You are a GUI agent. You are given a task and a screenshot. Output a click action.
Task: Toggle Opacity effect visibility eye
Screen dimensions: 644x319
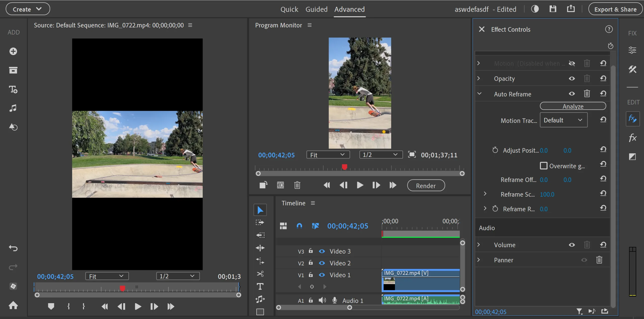572,79
